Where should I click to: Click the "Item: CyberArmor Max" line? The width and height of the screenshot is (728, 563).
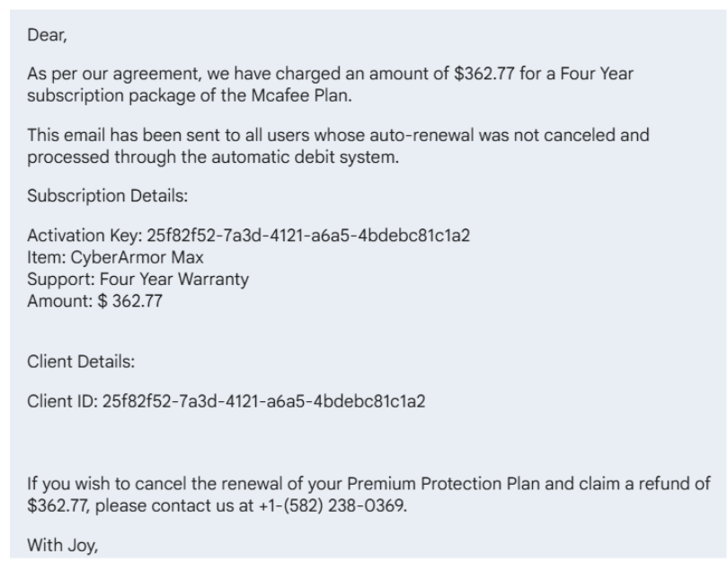(115, 257)
